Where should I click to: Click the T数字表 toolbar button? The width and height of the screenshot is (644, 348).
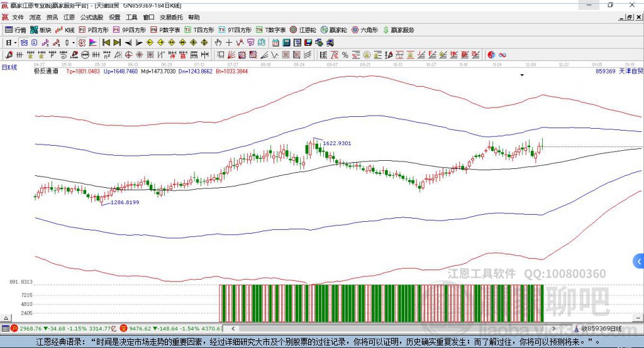point(271,30)
